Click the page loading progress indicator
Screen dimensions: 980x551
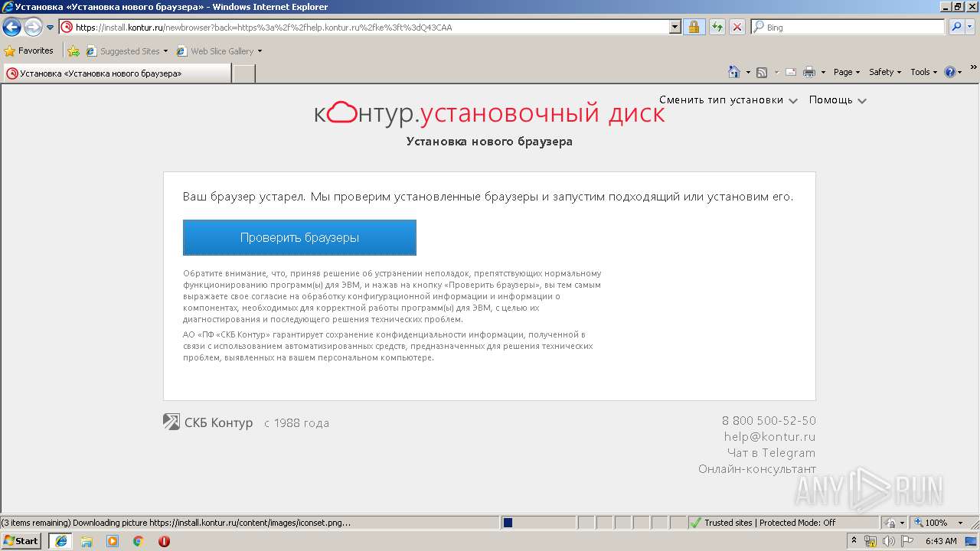point(539,523)
